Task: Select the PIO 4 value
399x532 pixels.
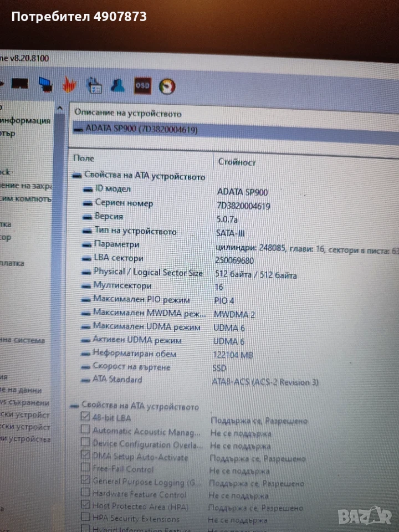Action: (224, 300)
